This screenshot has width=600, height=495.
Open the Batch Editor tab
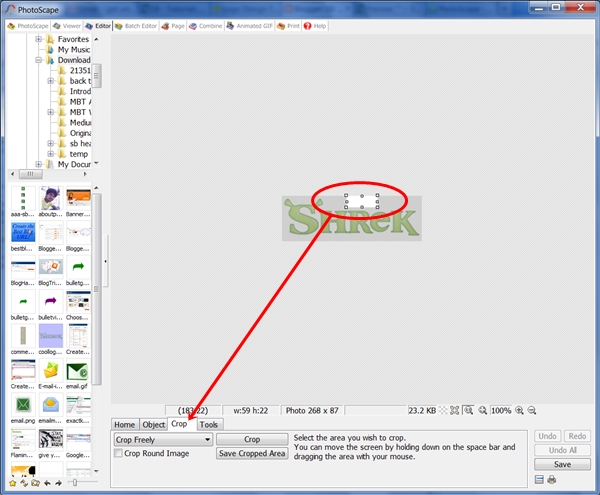(136, 26)
